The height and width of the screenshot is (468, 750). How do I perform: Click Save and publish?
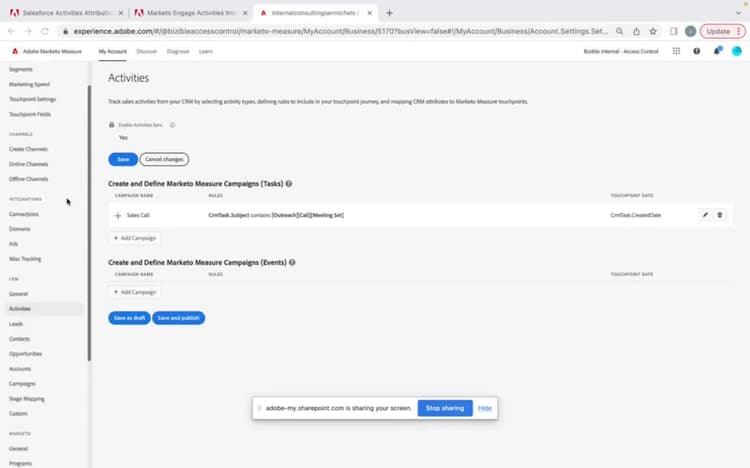tap(178, 318)
